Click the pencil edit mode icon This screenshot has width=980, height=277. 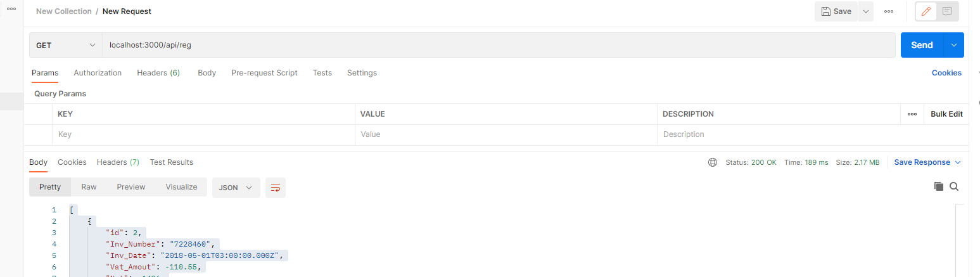tap(926, 11)
